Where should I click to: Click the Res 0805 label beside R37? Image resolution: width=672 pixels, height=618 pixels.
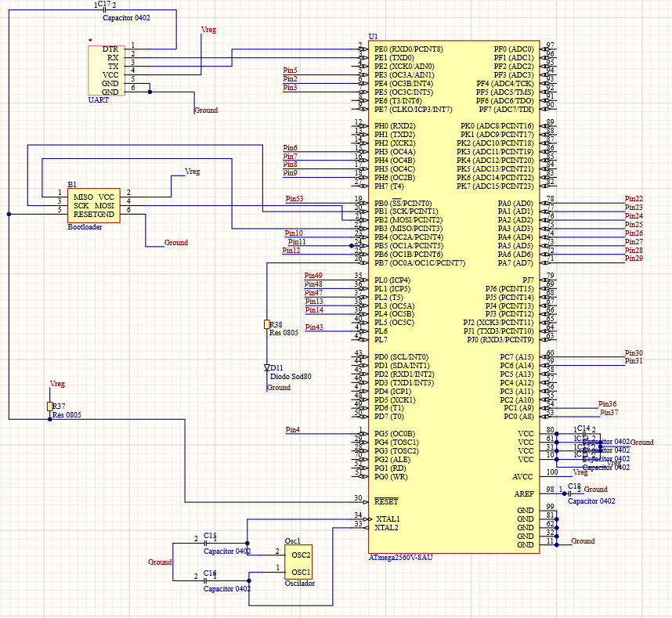[67, 415]
